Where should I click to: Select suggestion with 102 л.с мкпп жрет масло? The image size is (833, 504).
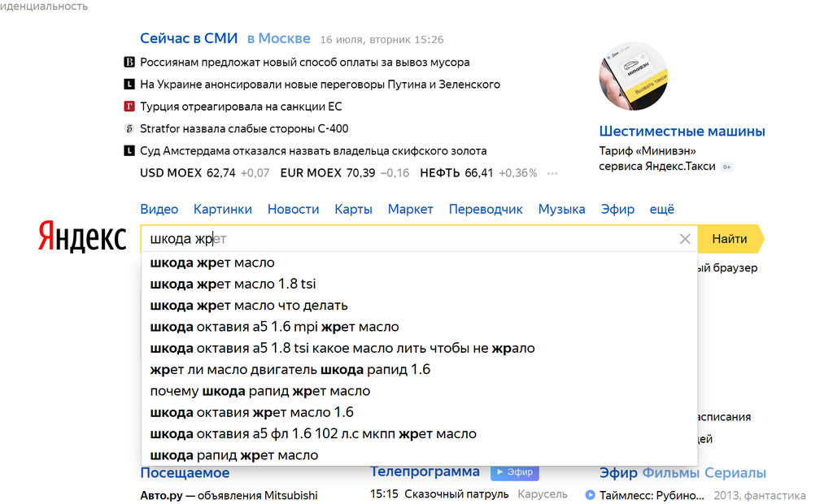pyautogui.click(x=419, y=434)
